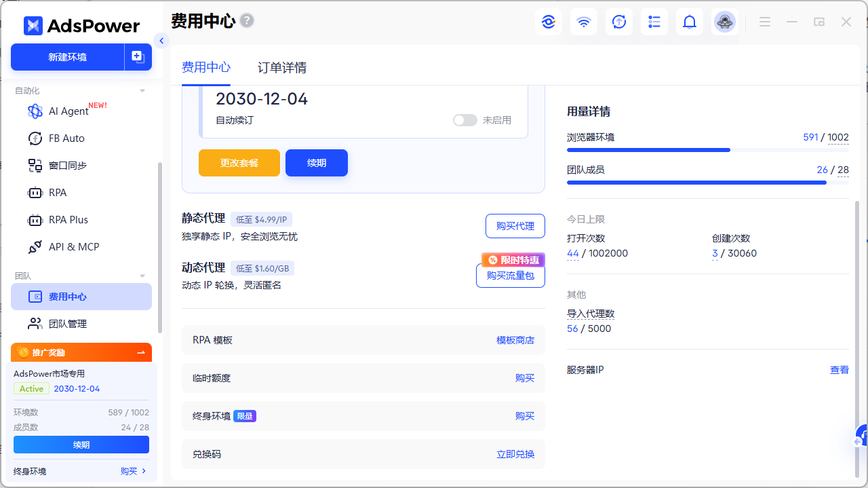
Task: Click the sync refresh icon in header
Action: click(618, 22)
